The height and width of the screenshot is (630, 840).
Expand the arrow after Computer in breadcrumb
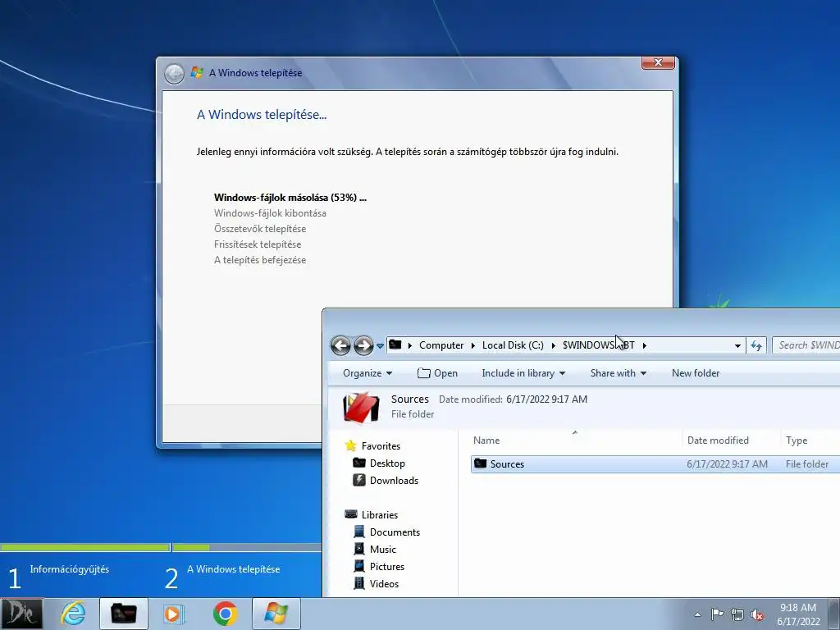tap(473, 345)
